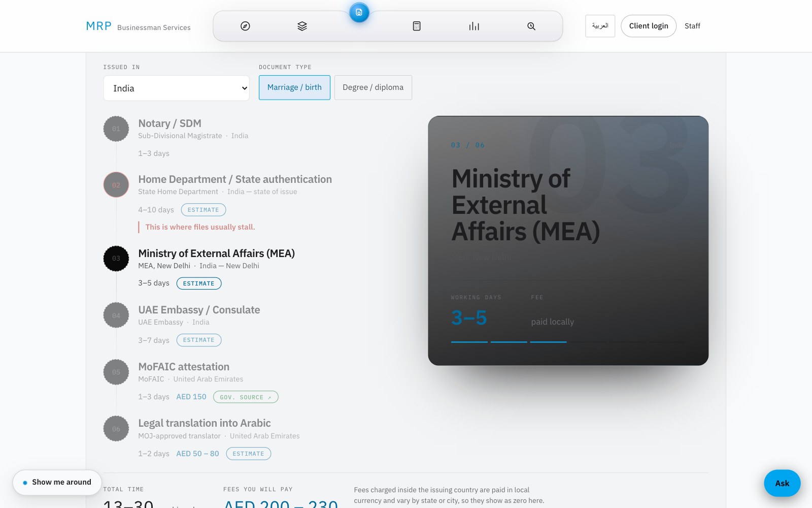
Task: Choose the Degree / diploma document type
Action: 373,87
